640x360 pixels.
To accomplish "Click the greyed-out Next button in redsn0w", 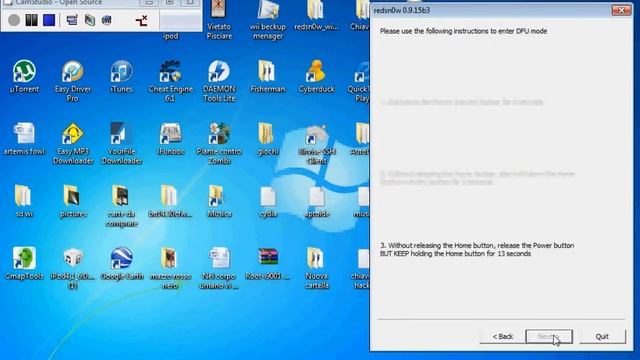I will click(x=549, y=336).
